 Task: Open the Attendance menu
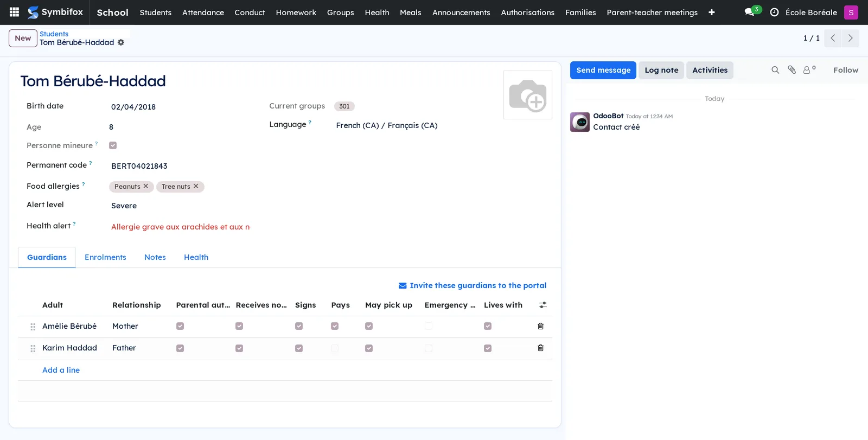203,12
